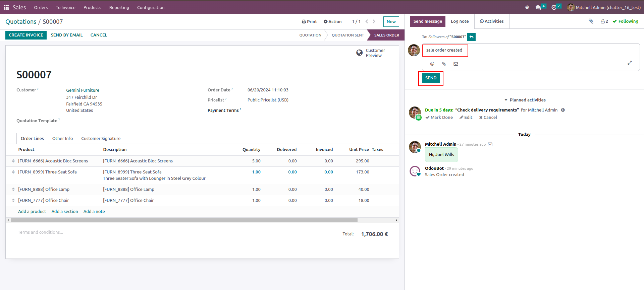
Task: Click drag handle for Office Chair row
Action: click(13, 201)
